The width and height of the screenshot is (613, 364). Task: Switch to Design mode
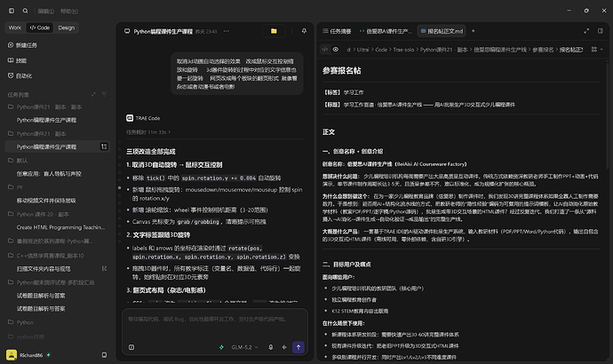[x=66, y=28]
